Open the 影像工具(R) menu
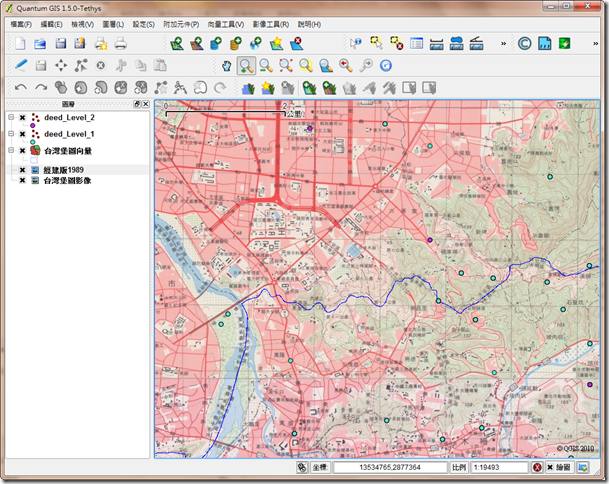Screen dimensions: 609x484 [271, 24]
